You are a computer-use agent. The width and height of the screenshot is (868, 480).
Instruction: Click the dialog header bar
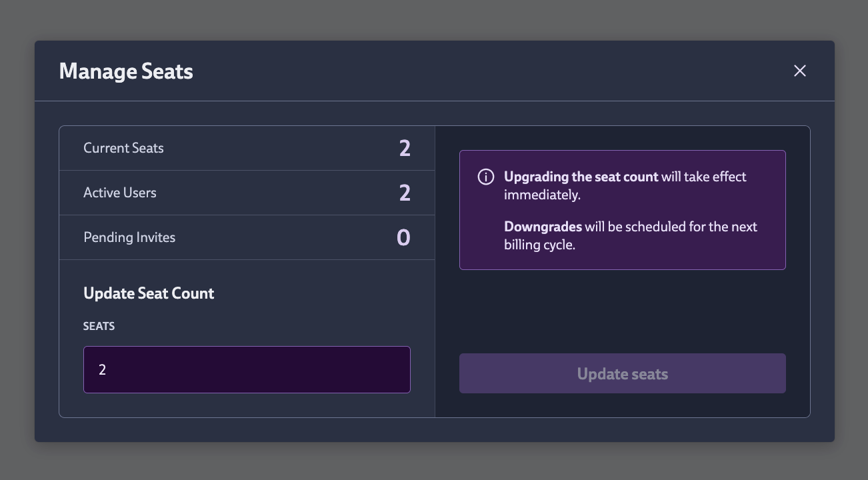434,71
